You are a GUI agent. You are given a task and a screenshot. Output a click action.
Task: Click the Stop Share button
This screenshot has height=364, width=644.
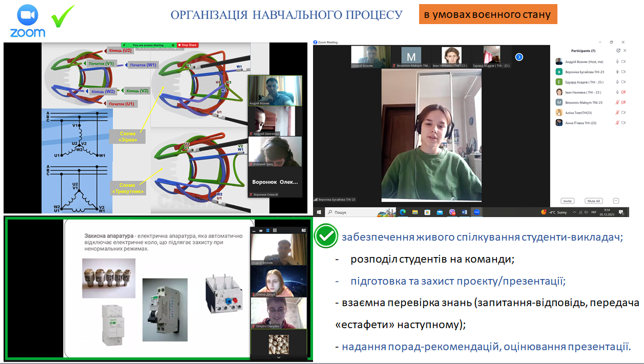coord(189,45)
